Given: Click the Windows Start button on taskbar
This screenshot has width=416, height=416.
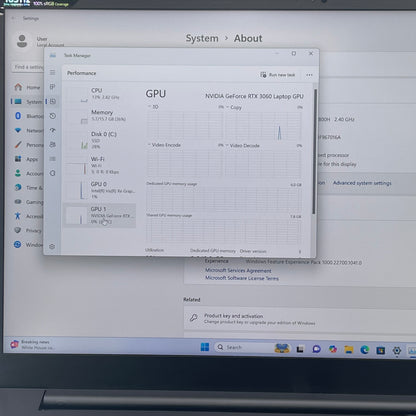Looking at the screenshot, I should coord(205,347).
